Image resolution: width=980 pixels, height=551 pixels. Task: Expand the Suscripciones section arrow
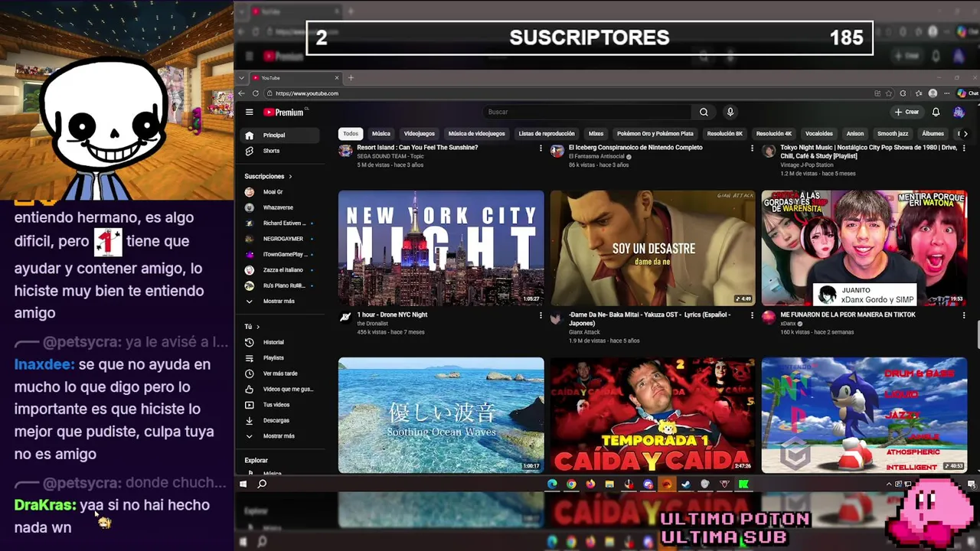coord(290,176)
